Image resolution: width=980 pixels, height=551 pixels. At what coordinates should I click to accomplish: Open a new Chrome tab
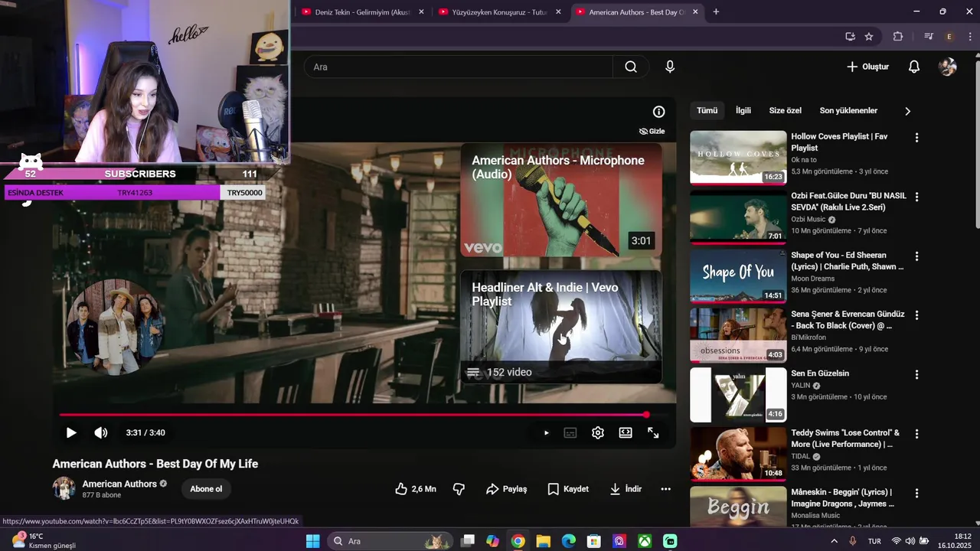coord(716,11)
